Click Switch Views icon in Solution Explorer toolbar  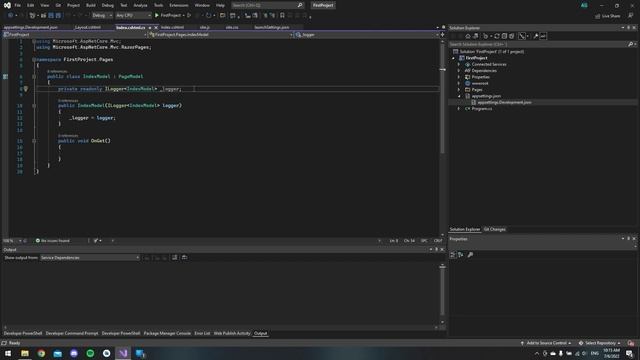click(476, 36)
